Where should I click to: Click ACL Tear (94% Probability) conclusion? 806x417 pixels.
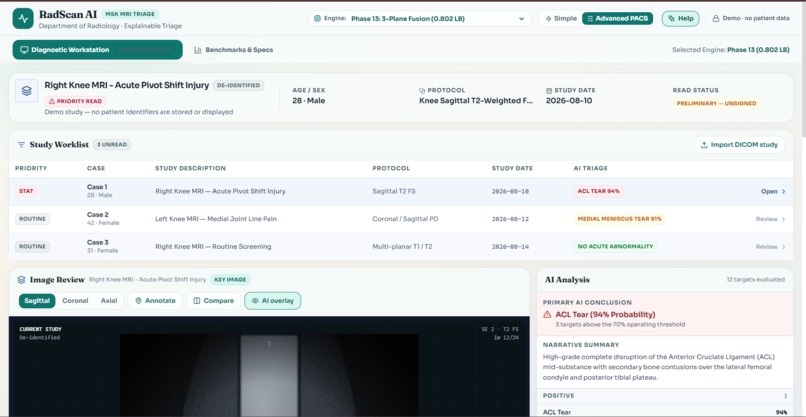[605, 315]
